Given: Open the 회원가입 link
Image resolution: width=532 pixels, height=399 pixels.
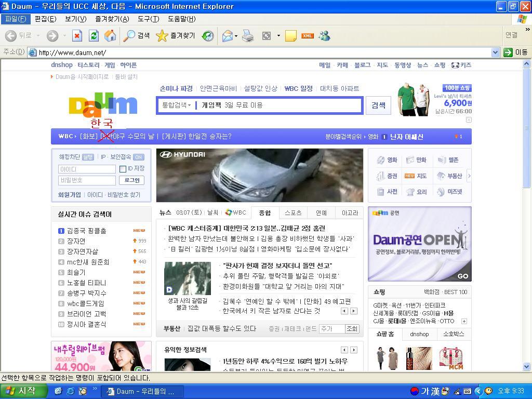Looking at the screenshot, I should click(x=70, y=195).
